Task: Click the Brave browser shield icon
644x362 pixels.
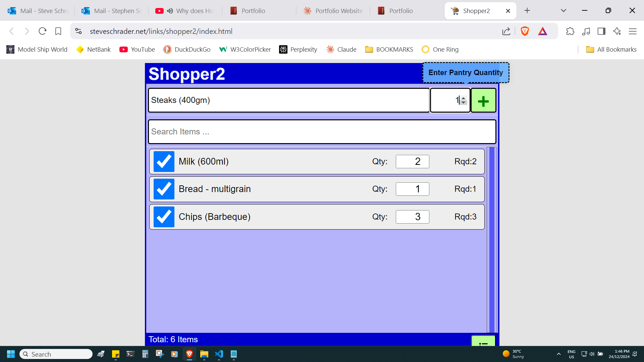Action: [x=527, y=31]
